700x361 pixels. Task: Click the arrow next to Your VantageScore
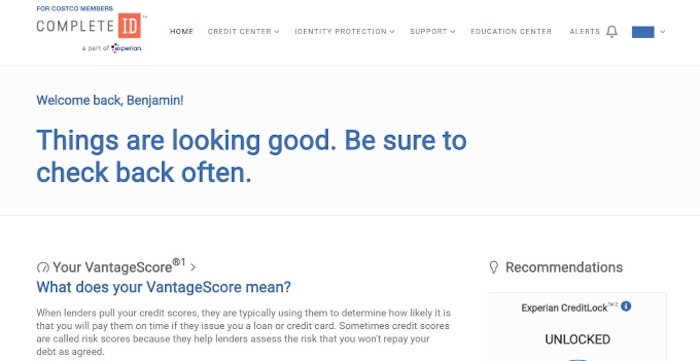(x=193, y=267)
